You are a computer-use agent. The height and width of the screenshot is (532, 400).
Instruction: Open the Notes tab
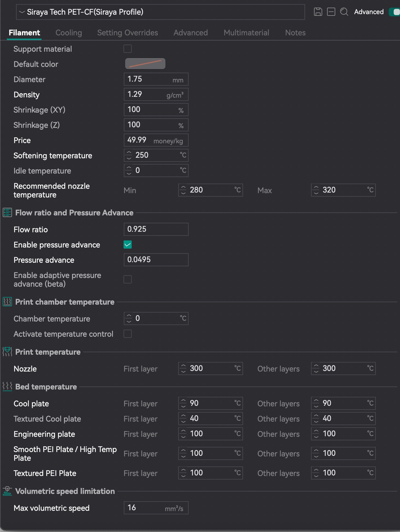coord(296,33)
